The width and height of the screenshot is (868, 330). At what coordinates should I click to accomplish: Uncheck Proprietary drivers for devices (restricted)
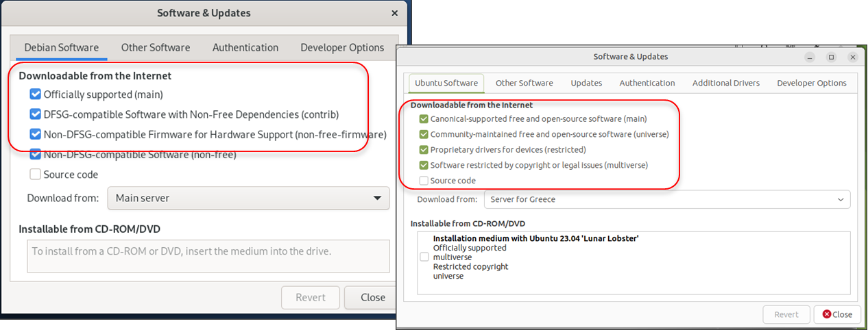pos(424,150)
